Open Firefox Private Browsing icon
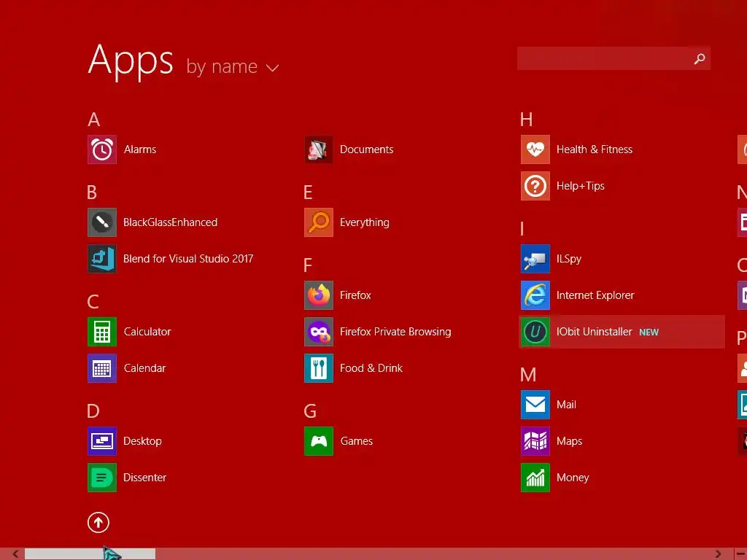This screenshot has width=747, height=560. (x=319, y=332)
